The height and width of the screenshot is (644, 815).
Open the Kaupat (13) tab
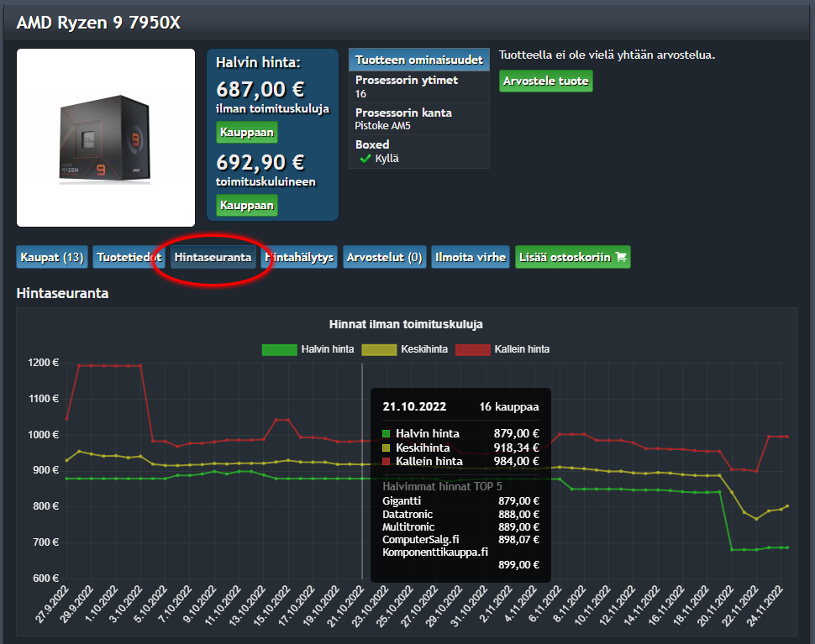click(52, 258)
